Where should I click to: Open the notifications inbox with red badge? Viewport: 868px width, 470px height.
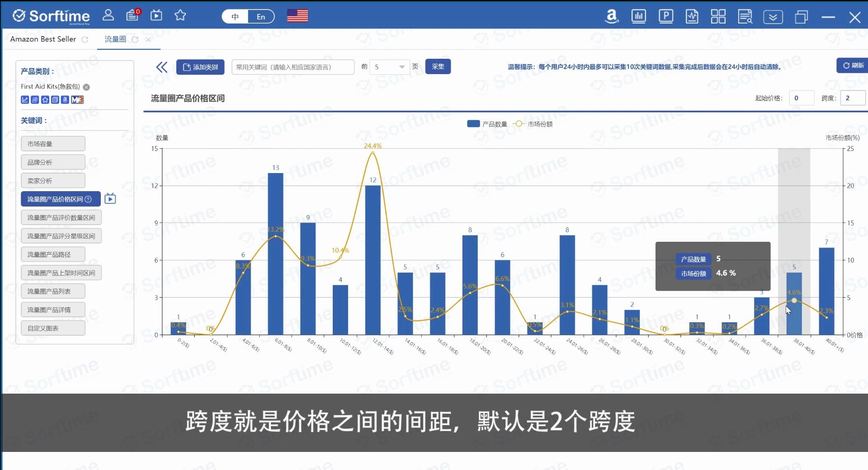coord(133,15)
